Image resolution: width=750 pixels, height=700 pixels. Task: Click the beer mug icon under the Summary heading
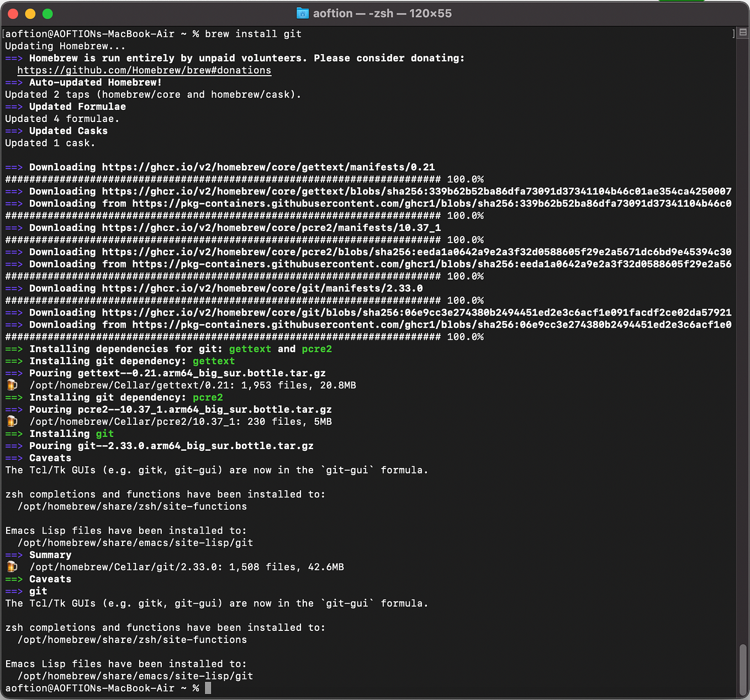pos(12,566)
